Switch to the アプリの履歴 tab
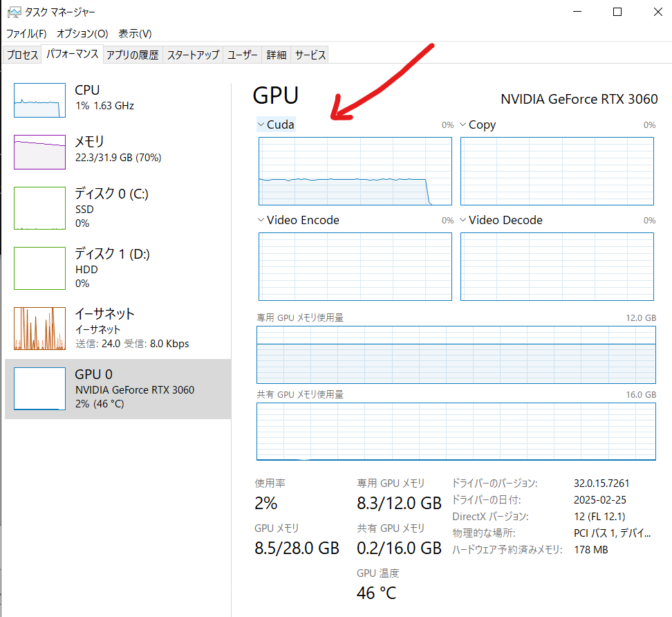Image resolution: width=672 pixels, height=617 pixels. tap(133, 55)
